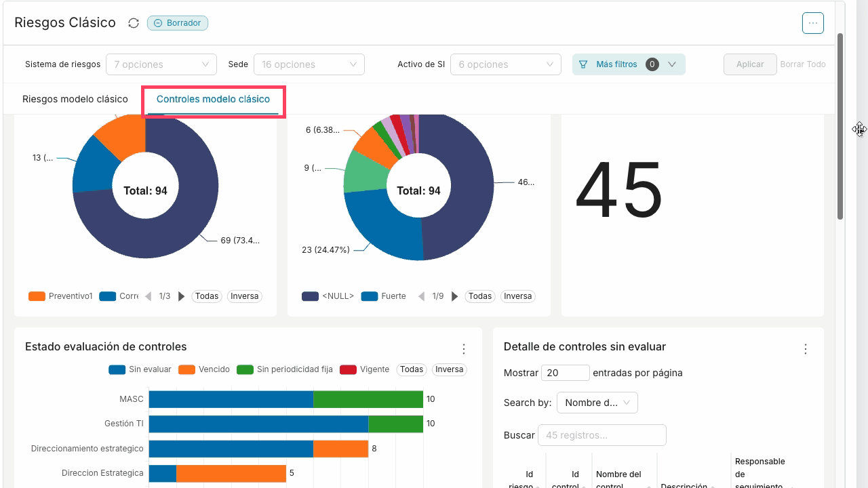
Task: Open the Activo de SI dropdown
Action: tap(506, 64)
